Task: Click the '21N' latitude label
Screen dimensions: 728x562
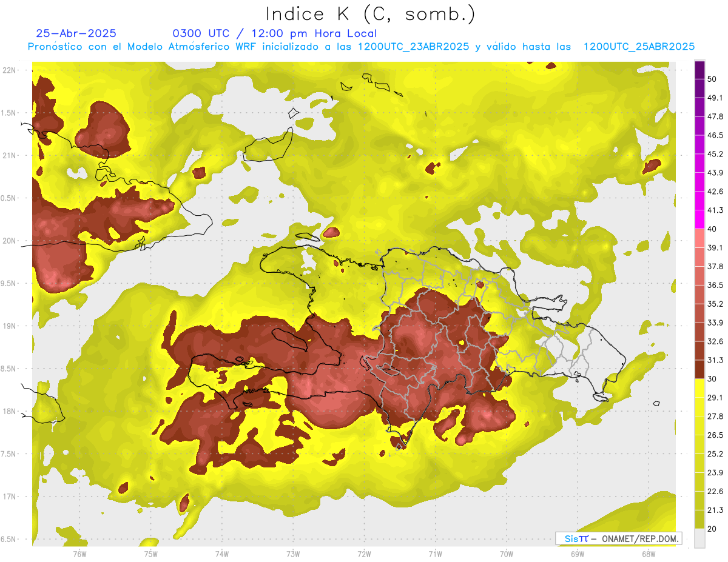Action: (x=9, y=155)
